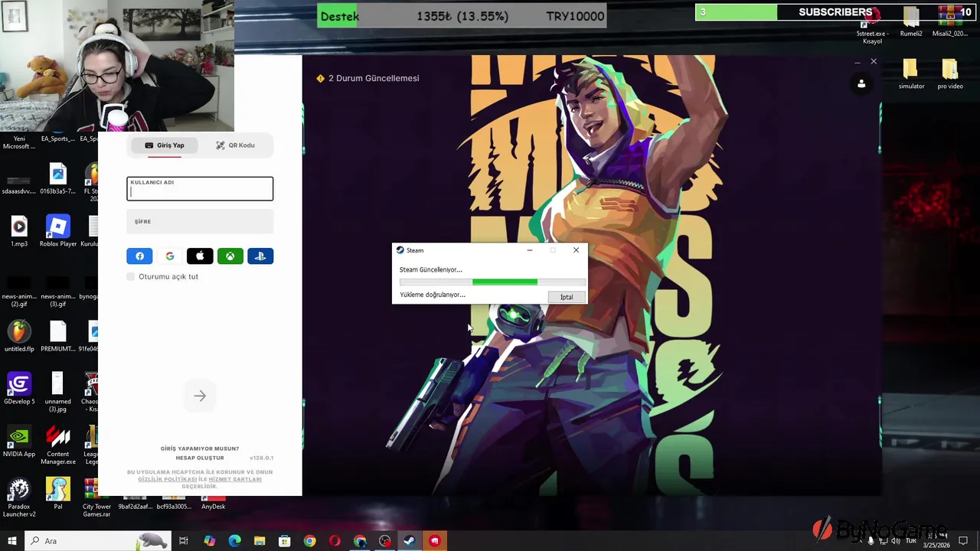This screenshot has width=980, height=551.
Task: Open the pro video desktop folder
Action: pos(950,74)
